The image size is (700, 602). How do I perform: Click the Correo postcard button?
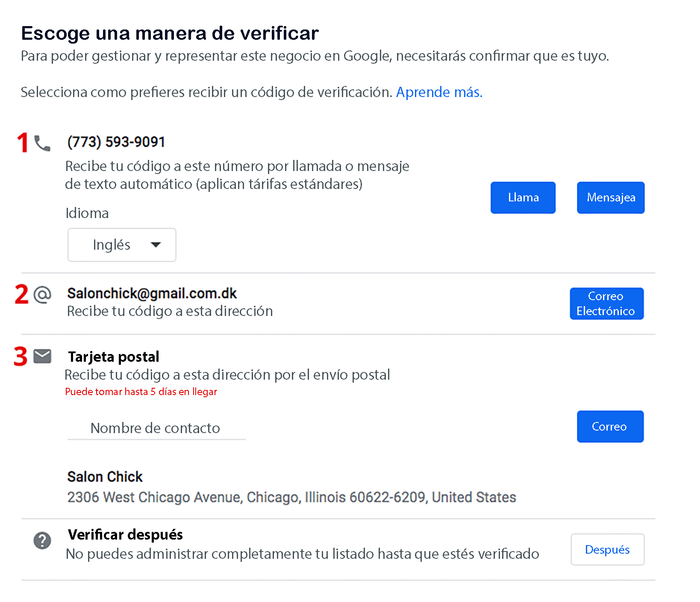click(610, 427)
